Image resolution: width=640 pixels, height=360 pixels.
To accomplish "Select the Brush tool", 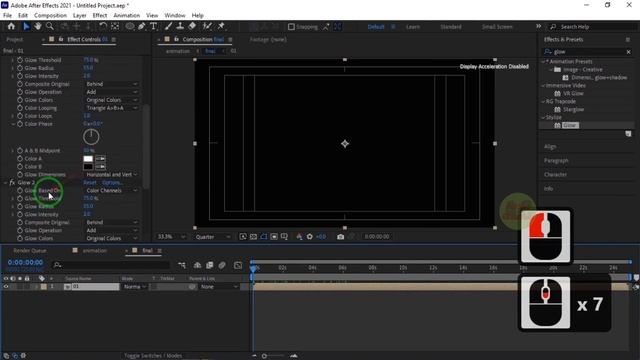I will 168,27.
